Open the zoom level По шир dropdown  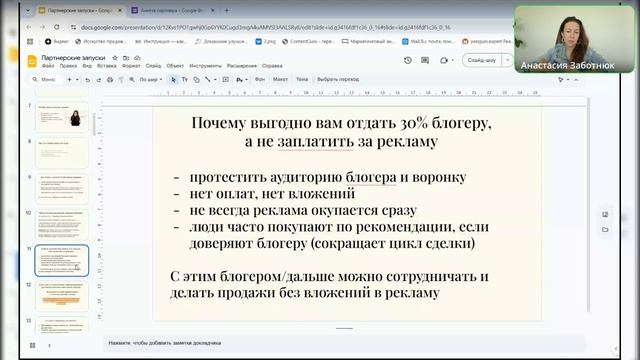click(151, 80)
